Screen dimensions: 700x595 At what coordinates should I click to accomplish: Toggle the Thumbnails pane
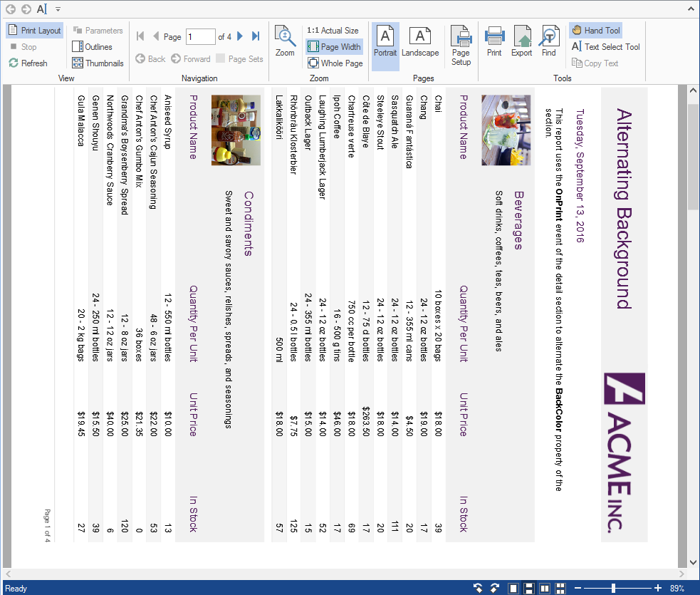click(x=98, y=63)
